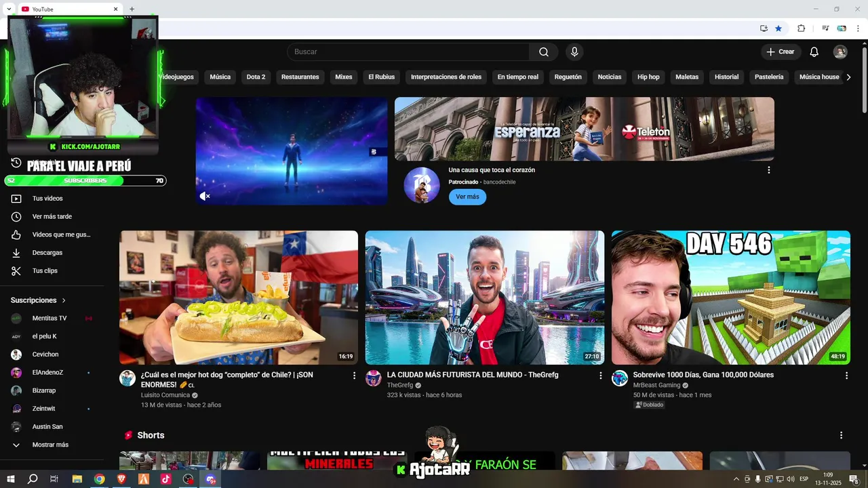Image resolution: width=868 pixels, height=488 pixels.
Task: Select the En tiempo real chip
Action: tap(517, 77)
